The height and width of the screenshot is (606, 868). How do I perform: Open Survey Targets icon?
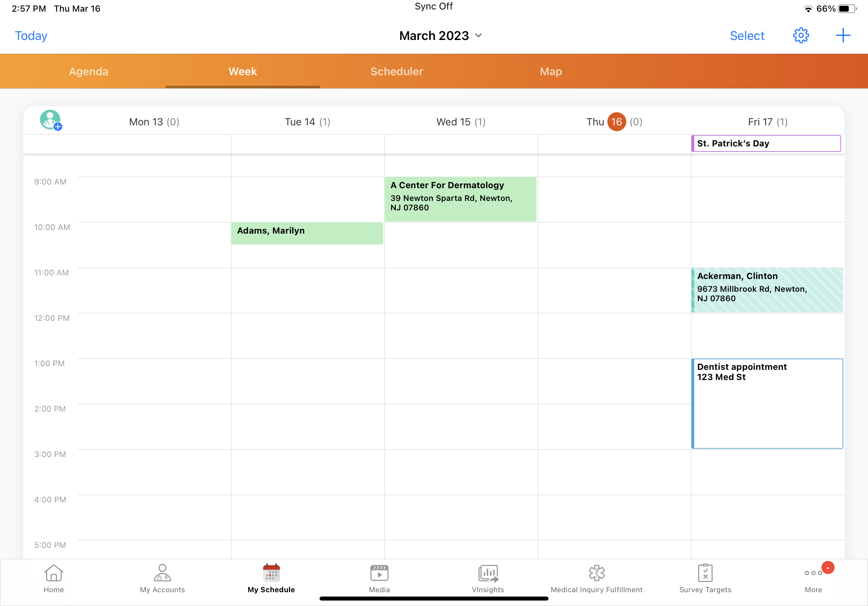pyautogui.click(x=705, y=578)
